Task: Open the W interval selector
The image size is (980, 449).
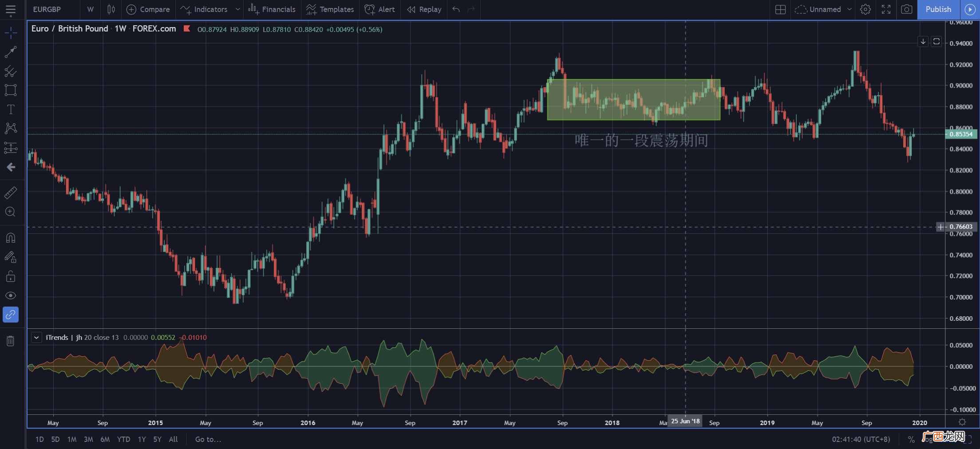Action: tap(91, 9)
